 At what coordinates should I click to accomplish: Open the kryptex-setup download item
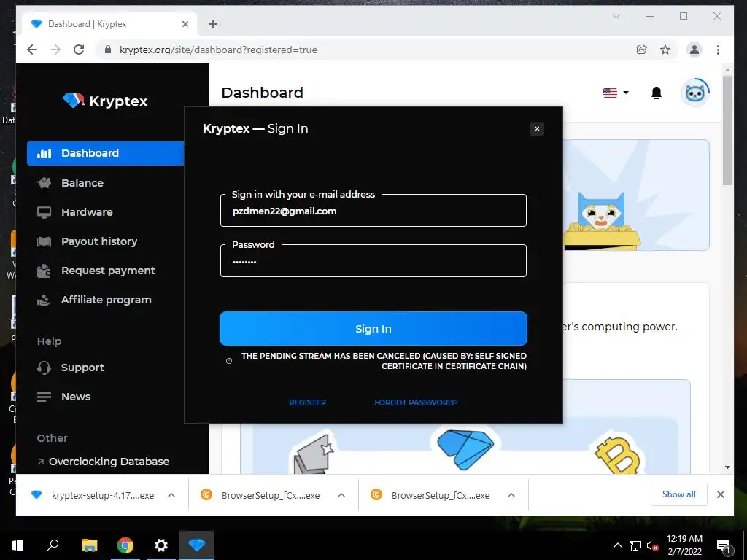coord(93,495)
